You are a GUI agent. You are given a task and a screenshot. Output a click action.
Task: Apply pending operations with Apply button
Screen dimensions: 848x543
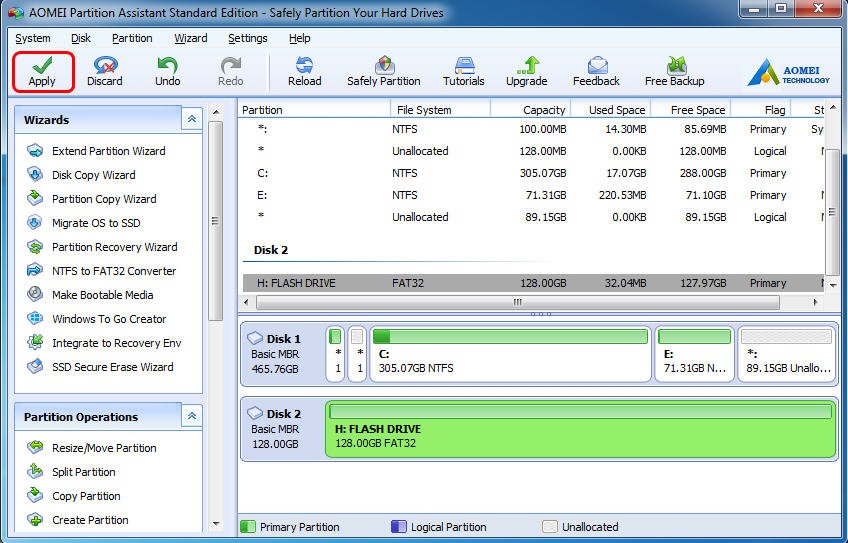(x=43, y=72)
